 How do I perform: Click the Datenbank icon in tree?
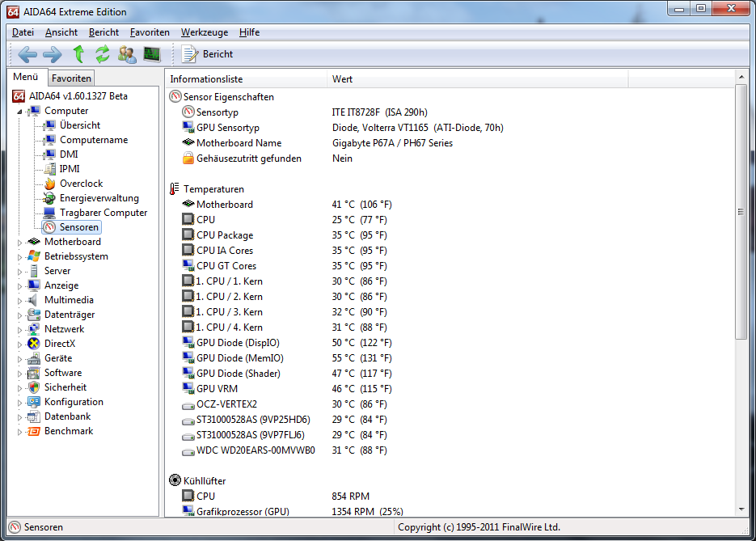click(x=34, y=416)
